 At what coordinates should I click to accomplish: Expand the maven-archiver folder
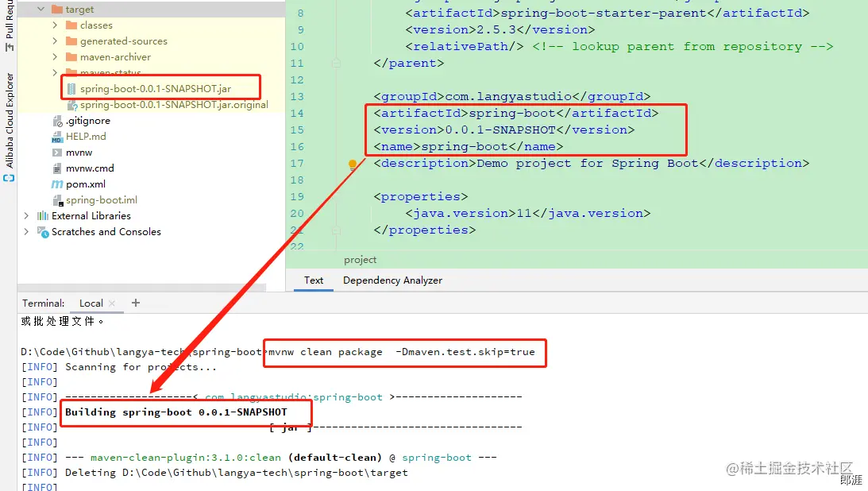[x=55, y=56]
